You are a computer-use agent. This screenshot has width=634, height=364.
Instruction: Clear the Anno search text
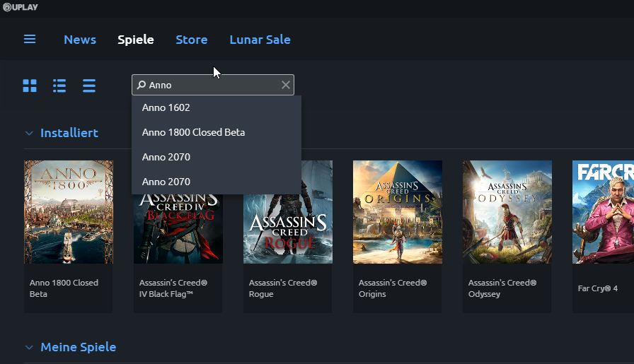click(x=285, y=85)
